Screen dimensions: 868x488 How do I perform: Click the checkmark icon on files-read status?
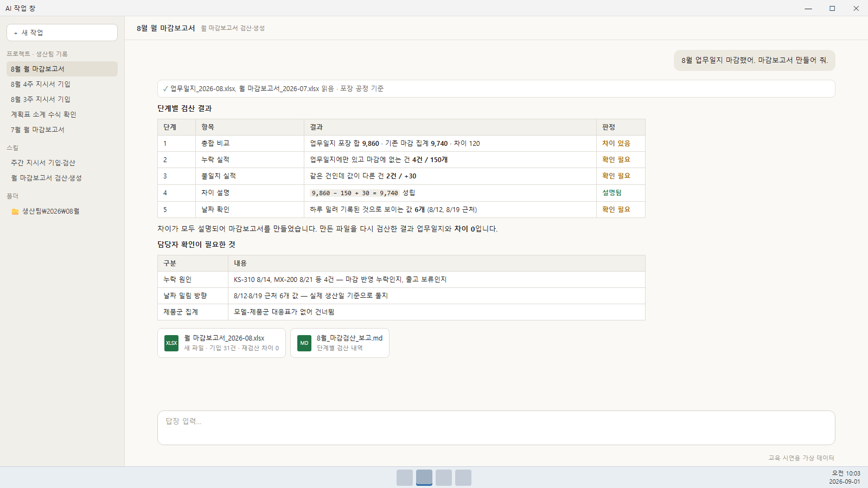(165, 89)
